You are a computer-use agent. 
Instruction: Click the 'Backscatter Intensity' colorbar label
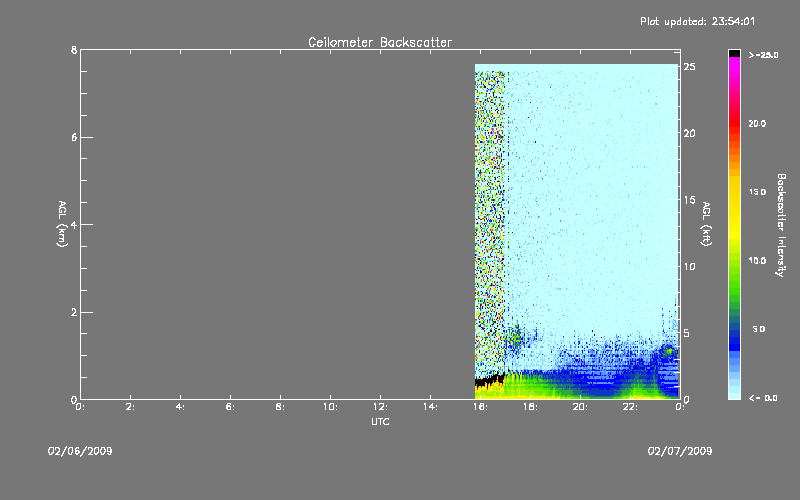tap(781, 225)
